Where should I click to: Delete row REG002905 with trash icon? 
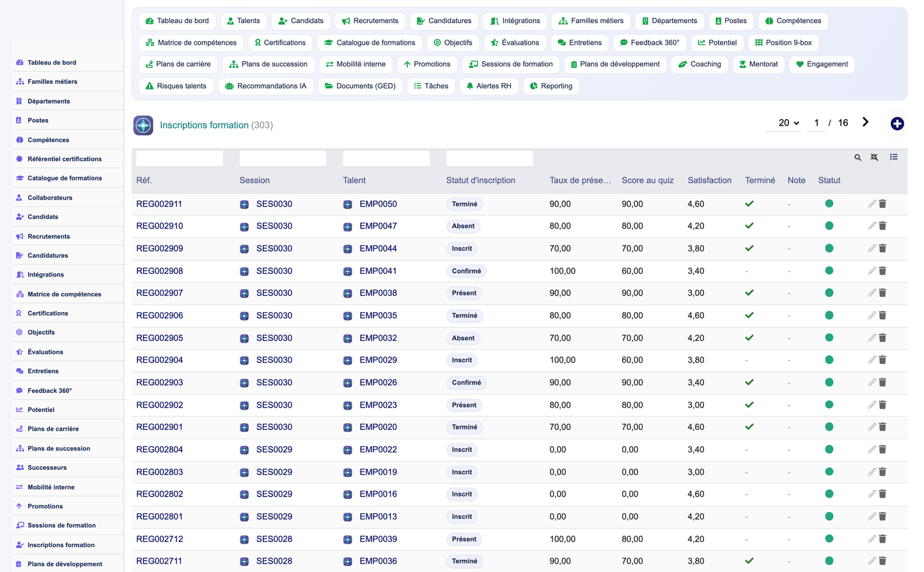pos(882,338)
